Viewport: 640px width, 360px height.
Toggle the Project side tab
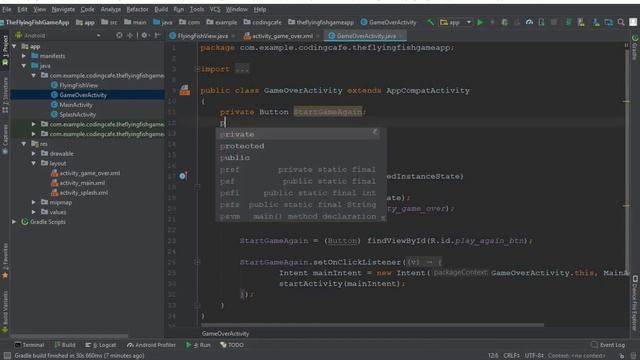(x=5, y=50)
